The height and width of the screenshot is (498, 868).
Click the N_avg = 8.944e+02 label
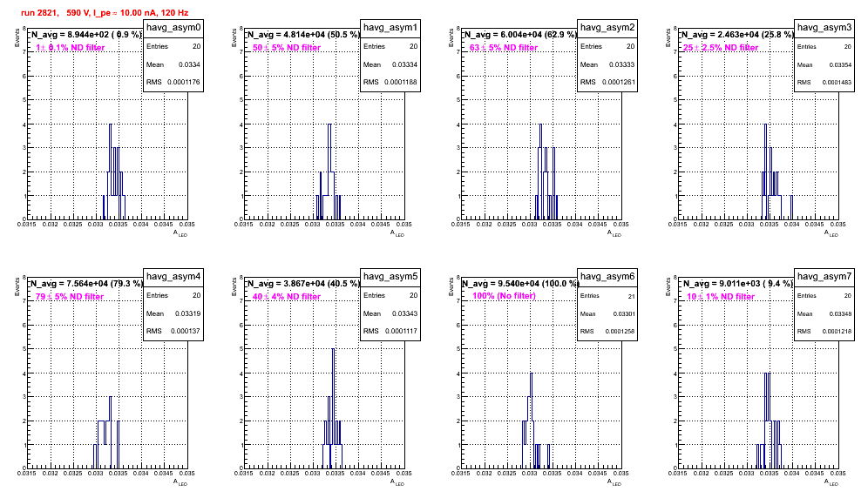[x=85, y=35]
